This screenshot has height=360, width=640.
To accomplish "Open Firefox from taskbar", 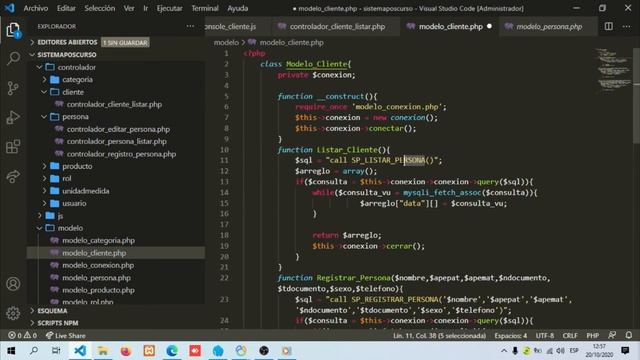I will (x=126, y=351).
